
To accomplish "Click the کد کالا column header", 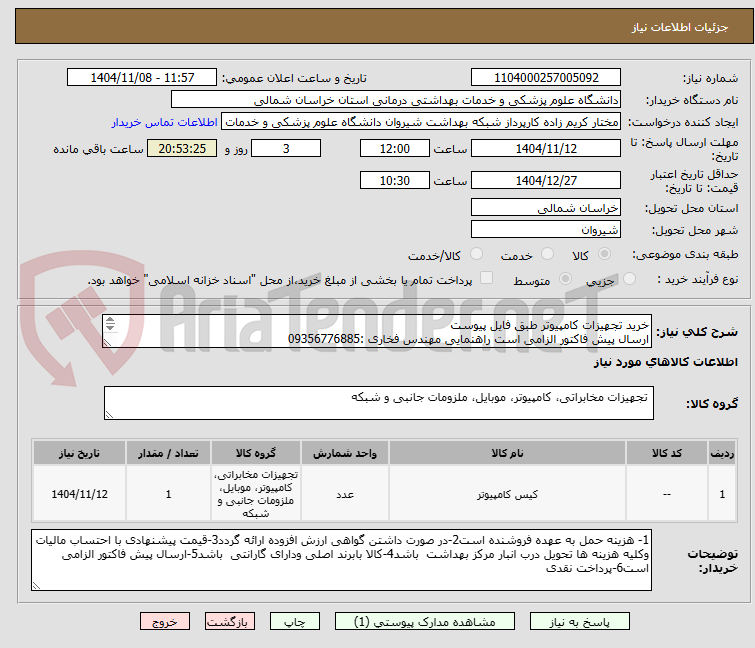I will click(666, 453).
